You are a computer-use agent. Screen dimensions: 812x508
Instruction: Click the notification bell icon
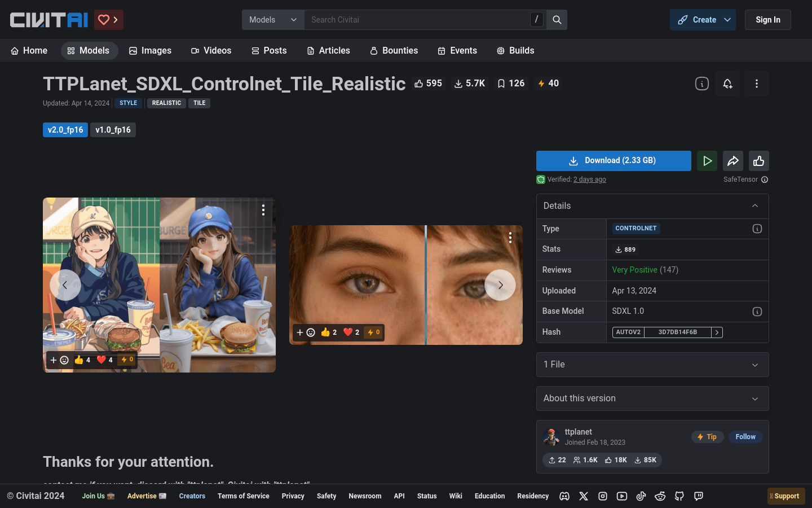[727, 84]
